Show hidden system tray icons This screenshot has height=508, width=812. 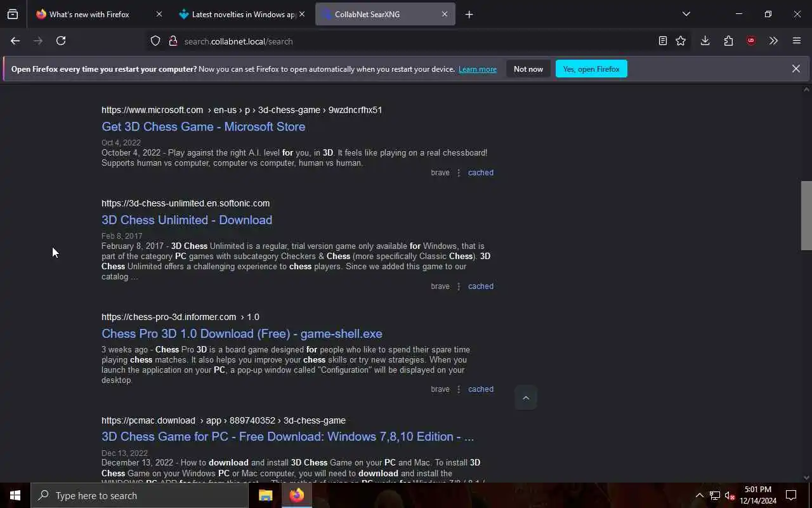(699, 495)
